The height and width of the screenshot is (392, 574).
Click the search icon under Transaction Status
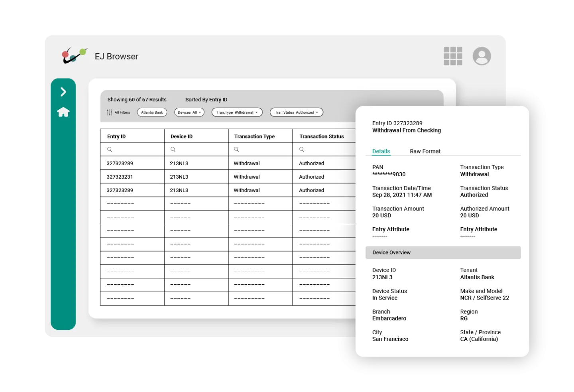pos(302,150)
